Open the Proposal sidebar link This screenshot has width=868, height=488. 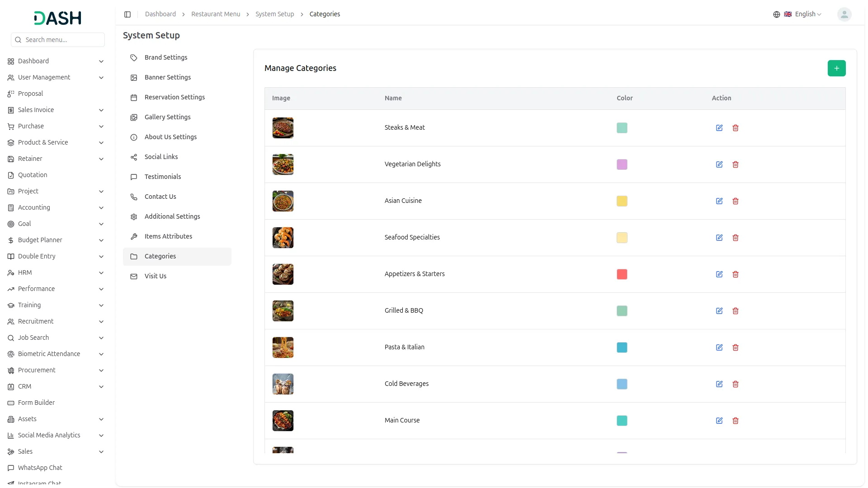[x=30, y=94]
